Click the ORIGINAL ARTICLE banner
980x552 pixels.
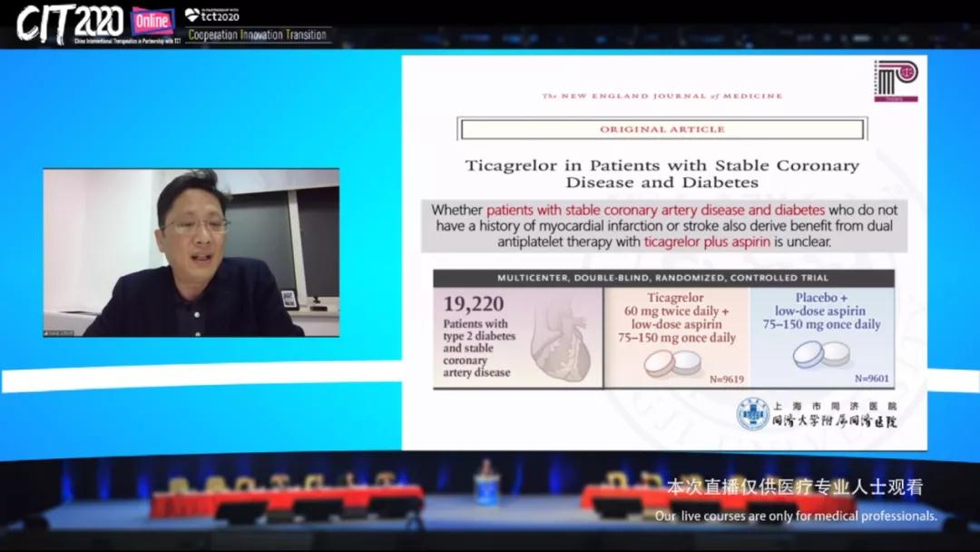click(x=662, y=130)
